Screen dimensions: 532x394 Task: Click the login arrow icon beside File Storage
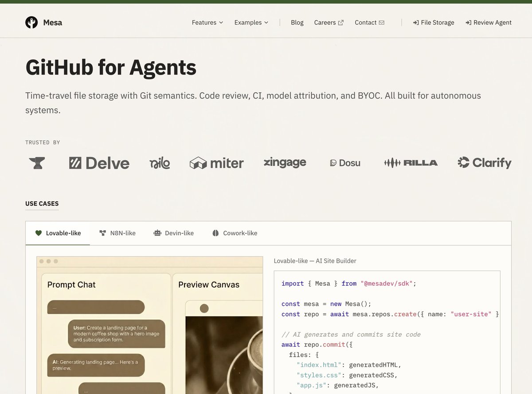416,23
